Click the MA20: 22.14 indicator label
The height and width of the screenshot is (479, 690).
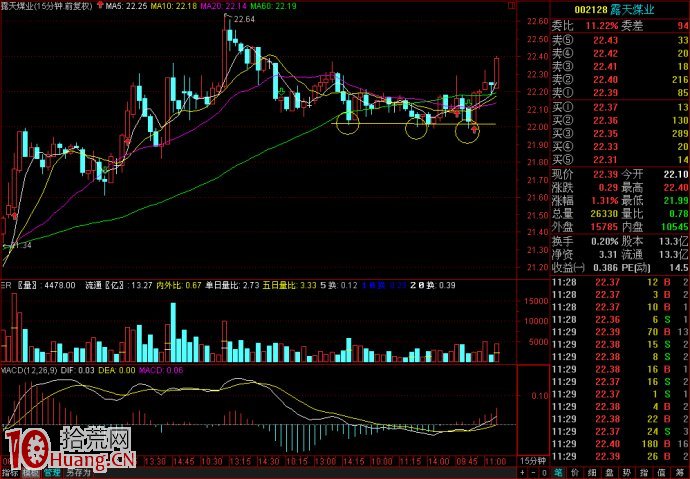point(224,6)
